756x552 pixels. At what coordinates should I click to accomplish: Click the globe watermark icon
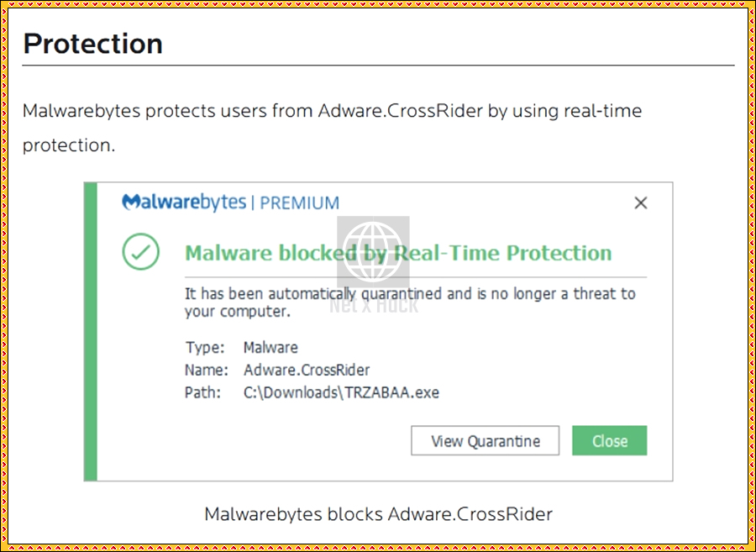click(373, 252)
